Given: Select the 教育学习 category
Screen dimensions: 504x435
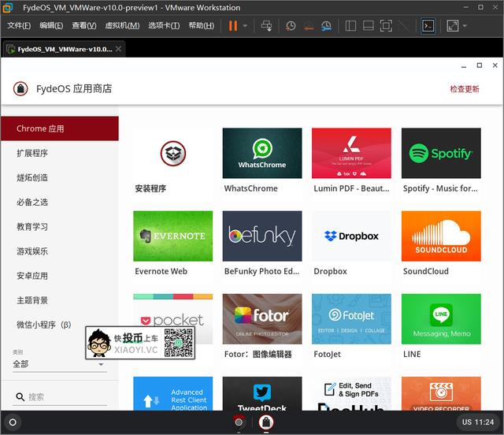Looking at the screenshot, I should tap(60, 226).
